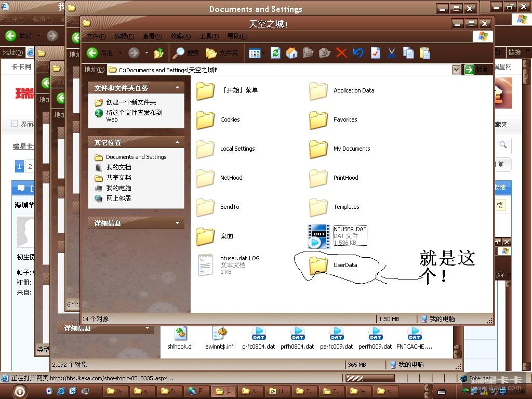Click the Move To folder icon
The height and width of the screenshot is (399, 532).
coord(308,53)
